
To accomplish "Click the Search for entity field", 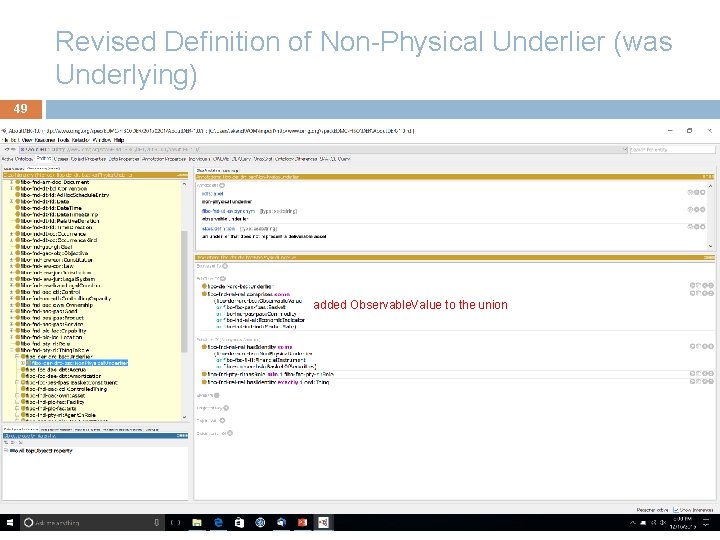I will (x=672, y=150).
